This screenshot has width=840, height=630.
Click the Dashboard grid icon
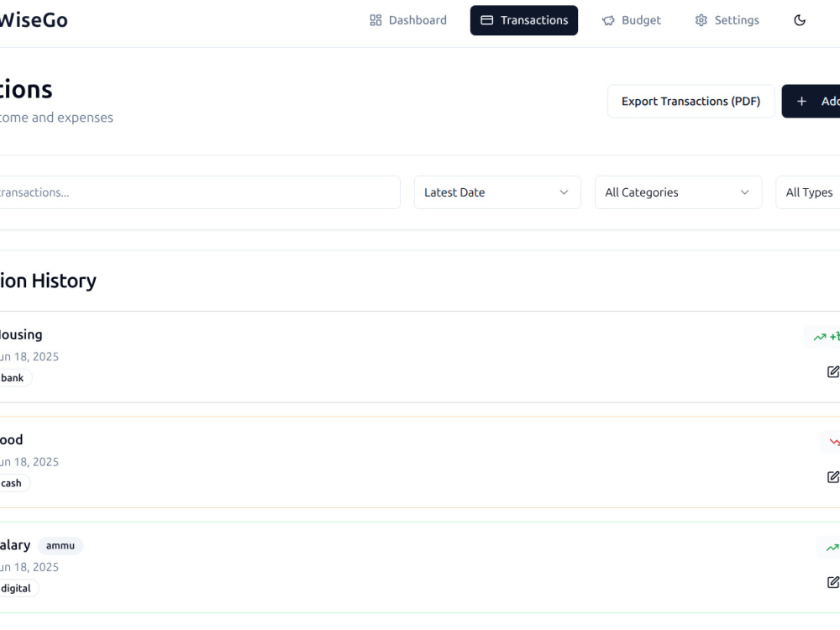375,20
